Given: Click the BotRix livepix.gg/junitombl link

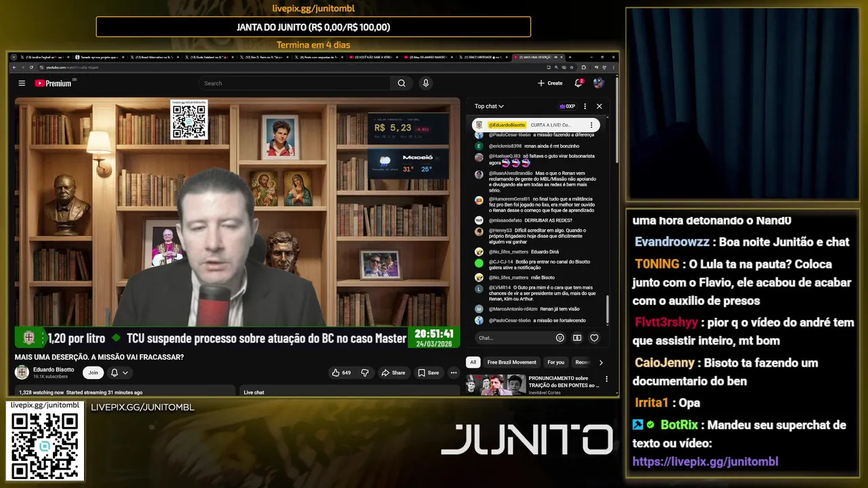Looking at the screenshot, I should coord(705,462).
